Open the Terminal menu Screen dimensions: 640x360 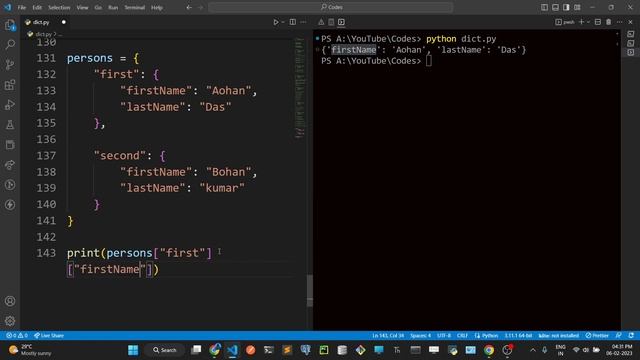click(x=135, y=7)
